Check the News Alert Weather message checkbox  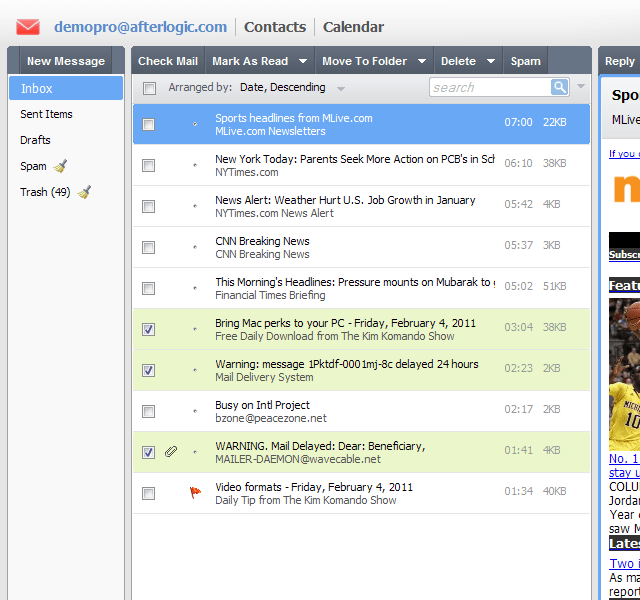(149, 207)
